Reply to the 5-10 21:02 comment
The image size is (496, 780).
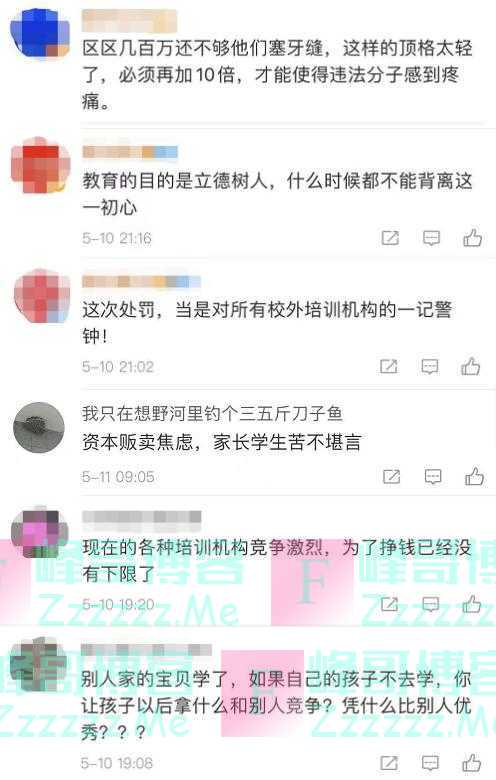click(x=430, y=367)
